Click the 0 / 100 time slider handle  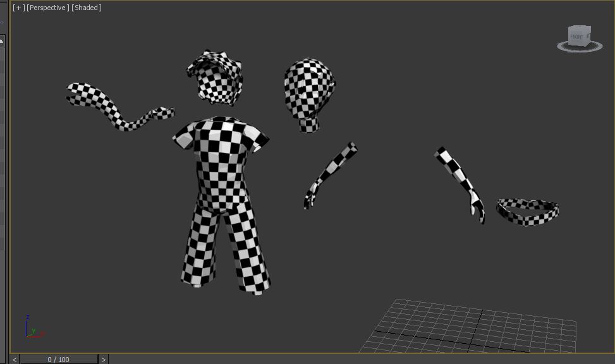point(59,360)
